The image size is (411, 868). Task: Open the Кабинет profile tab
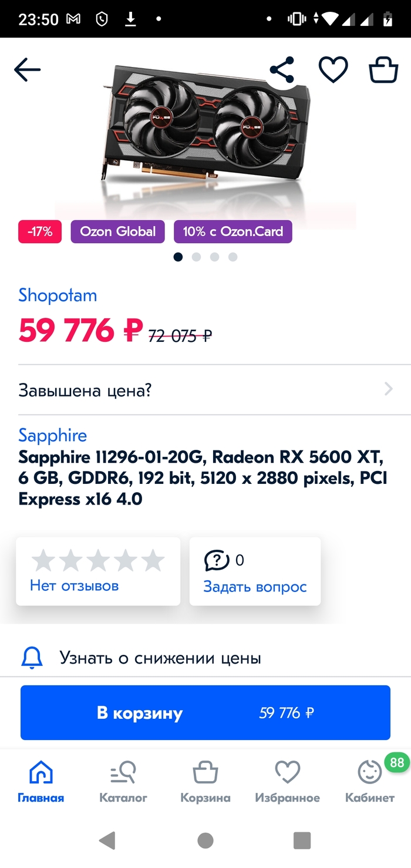click(370, 782)
